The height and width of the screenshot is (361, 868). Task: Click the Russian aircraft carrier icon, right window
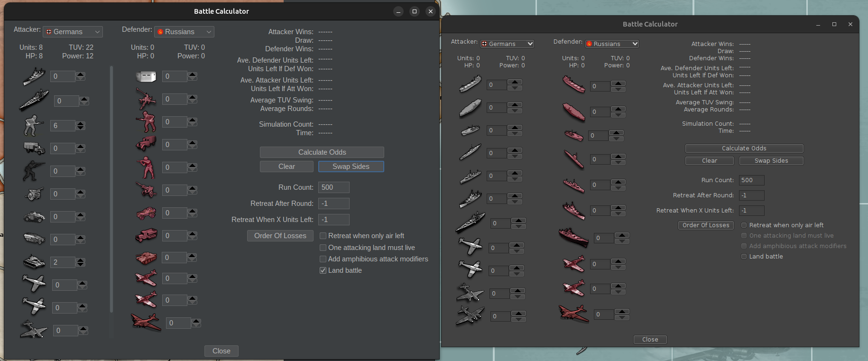tap(574, 112)
